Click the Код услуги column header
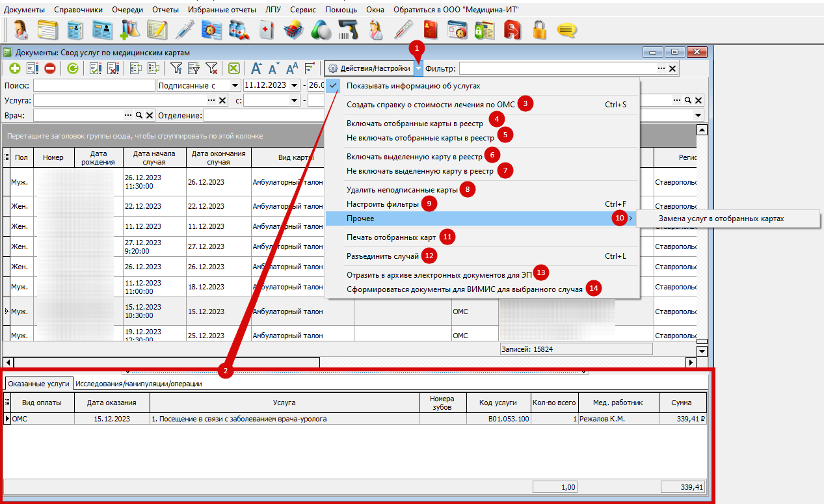The width and height of the screenshot is (824, 504). 498,403
